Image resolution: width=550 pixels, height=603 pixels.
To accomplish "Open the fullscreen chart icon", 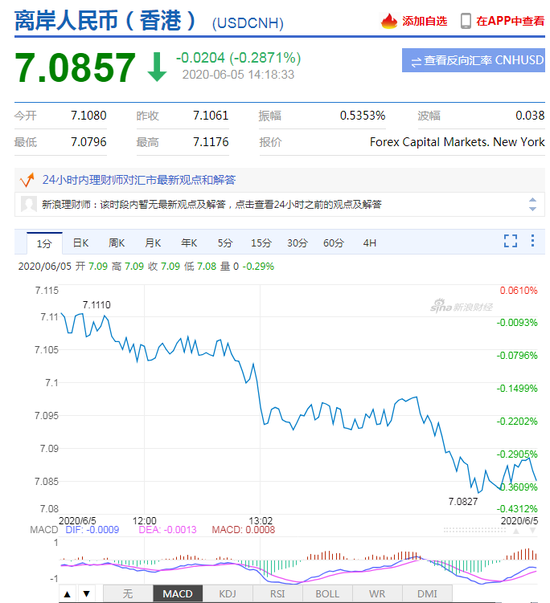I will click(x=510, y=241).
